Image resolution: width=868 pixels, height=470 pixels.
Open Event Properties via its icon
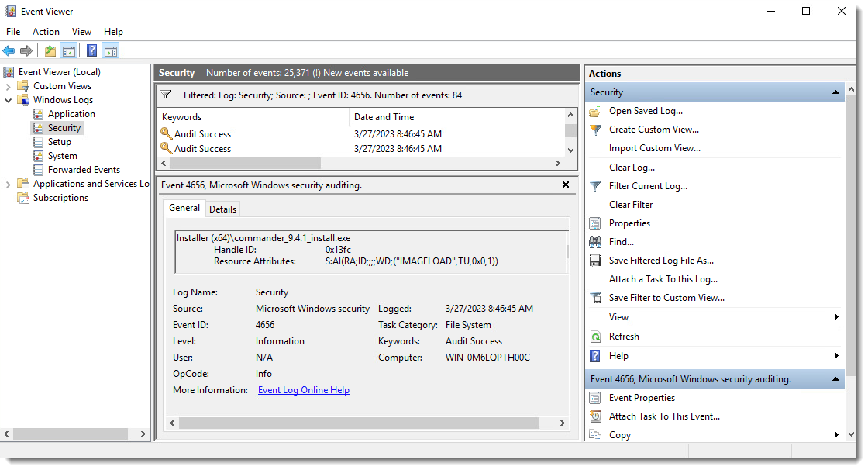(x=594, y=397)
